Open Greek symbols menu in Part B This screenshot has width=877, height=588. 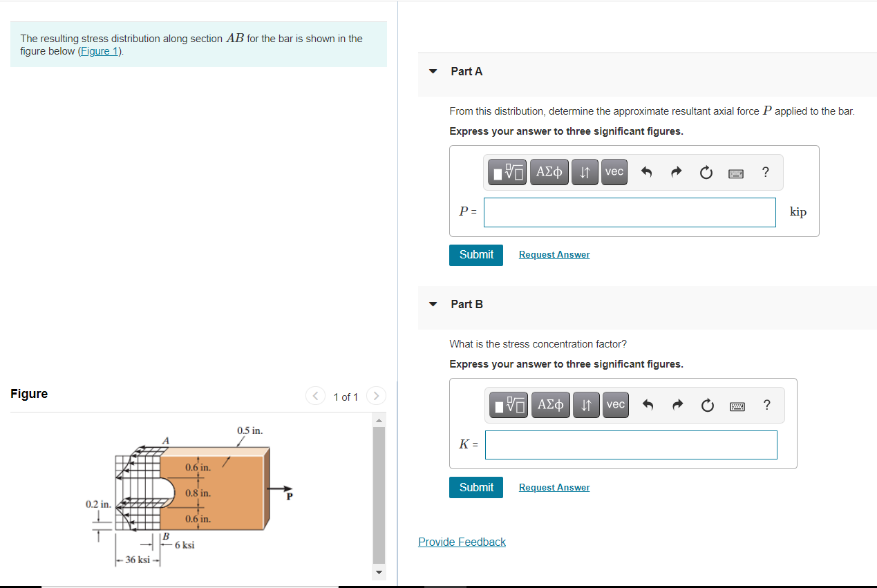coord(551,405)
